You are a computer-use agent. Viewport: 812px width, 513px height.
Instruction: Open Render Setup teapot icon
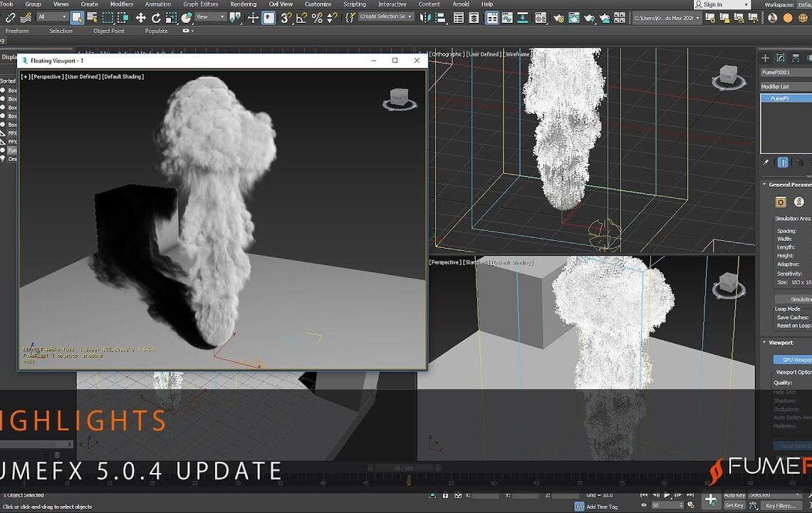pyautogui.click(x=559, y=18)
